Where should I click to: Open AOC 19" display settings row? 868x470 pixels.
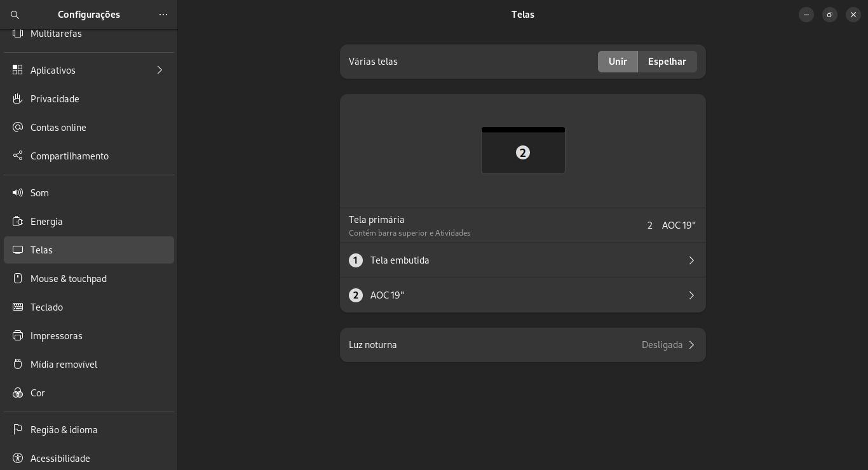click(523, 295)
